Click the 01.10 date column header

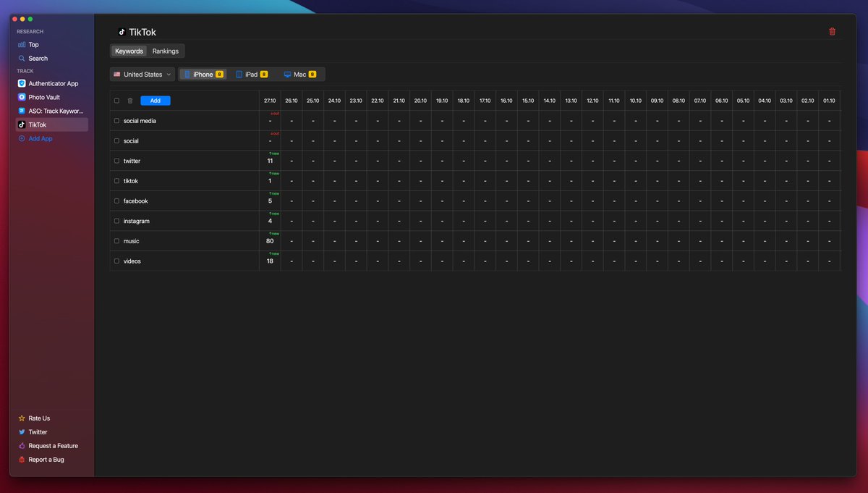coord(829,101)
